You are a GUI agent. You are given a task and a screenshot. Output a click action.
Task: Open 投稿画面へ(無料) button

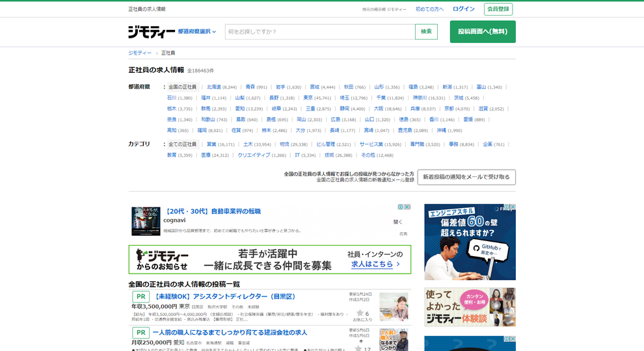click(483, 32)
